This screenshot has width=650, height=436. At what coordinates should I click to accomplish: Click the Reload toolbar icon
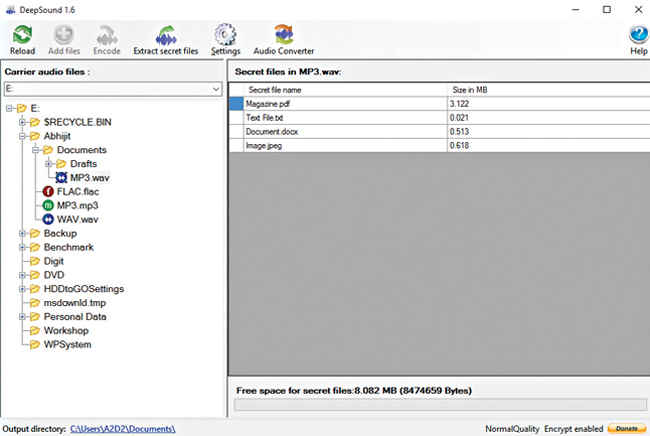22,34
